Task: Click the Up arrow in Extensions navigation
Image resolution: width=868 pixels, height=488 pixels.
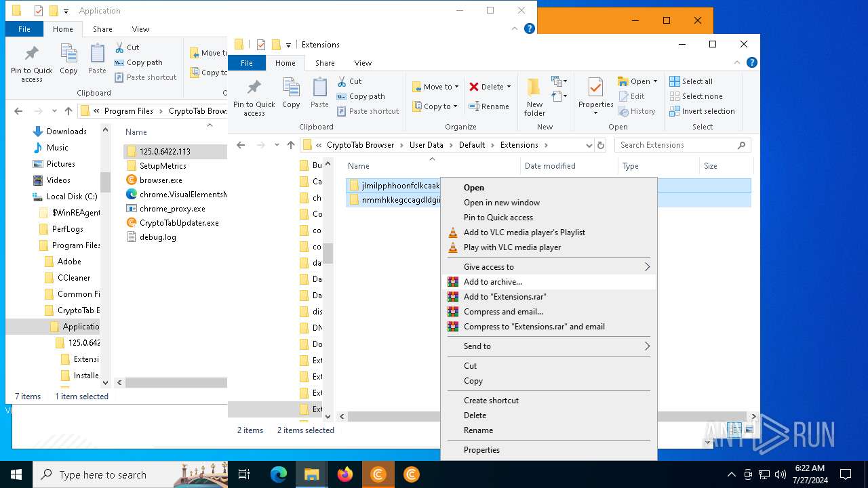Action: point(291,145)
